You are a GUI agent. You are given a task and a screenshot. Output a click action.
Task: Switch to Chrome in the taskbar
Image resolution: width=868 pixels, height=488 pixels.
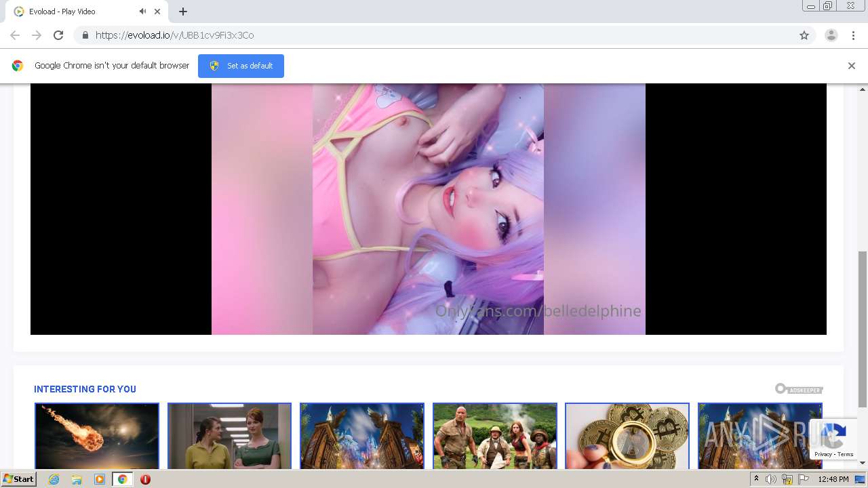pos(122,479)
